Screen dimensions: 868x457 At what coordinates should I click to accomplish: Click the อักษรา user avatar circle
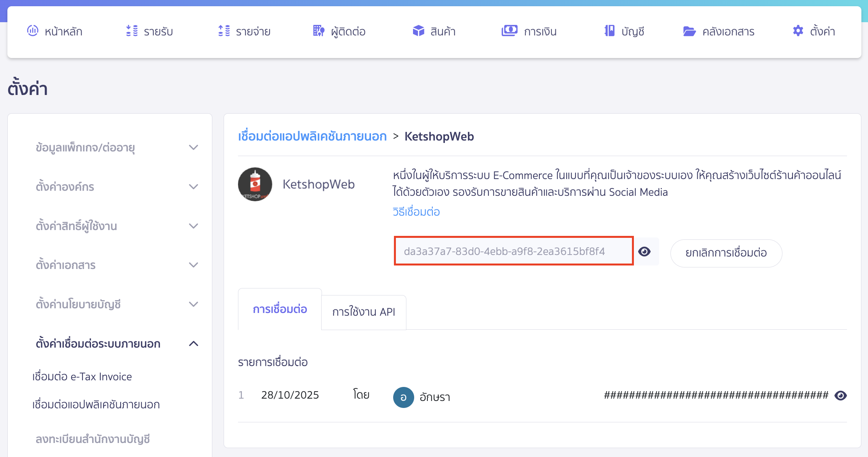point(403,397)
